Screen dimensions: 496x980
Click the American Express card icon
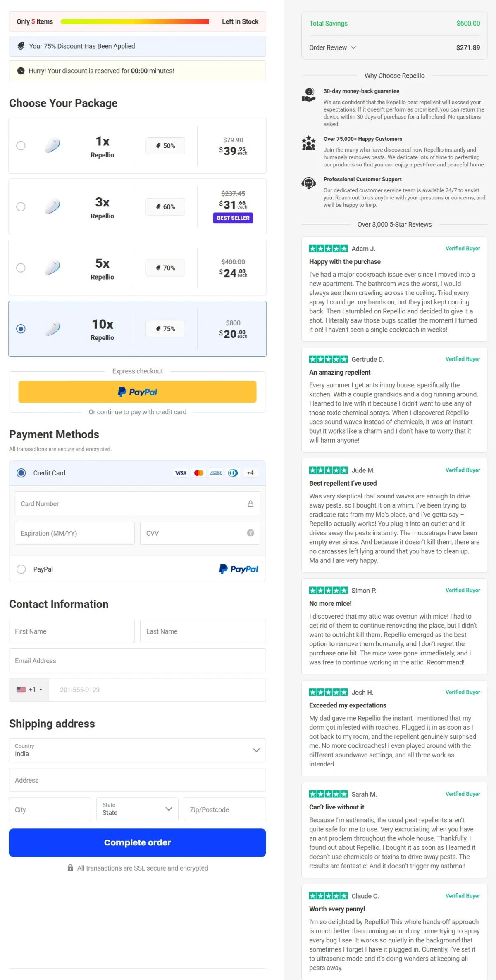point(216,473)
